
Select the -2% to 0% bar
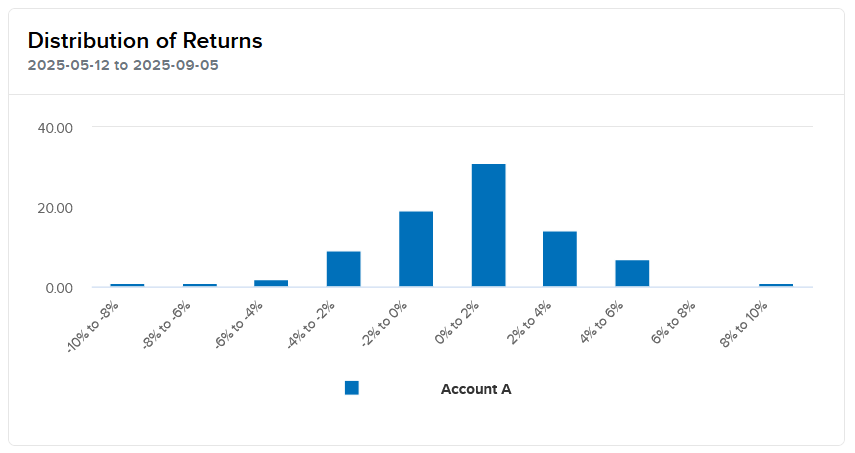tap(416, 249)
